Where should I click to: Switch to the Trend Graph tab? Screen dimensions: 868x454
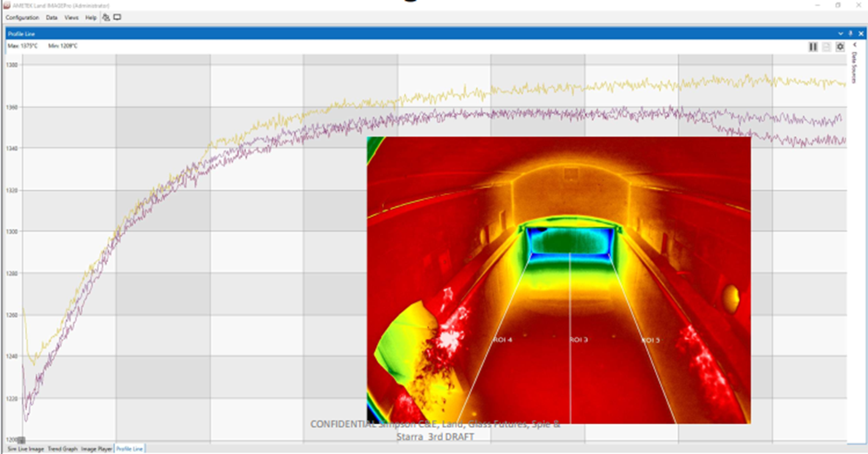[64, 449]
